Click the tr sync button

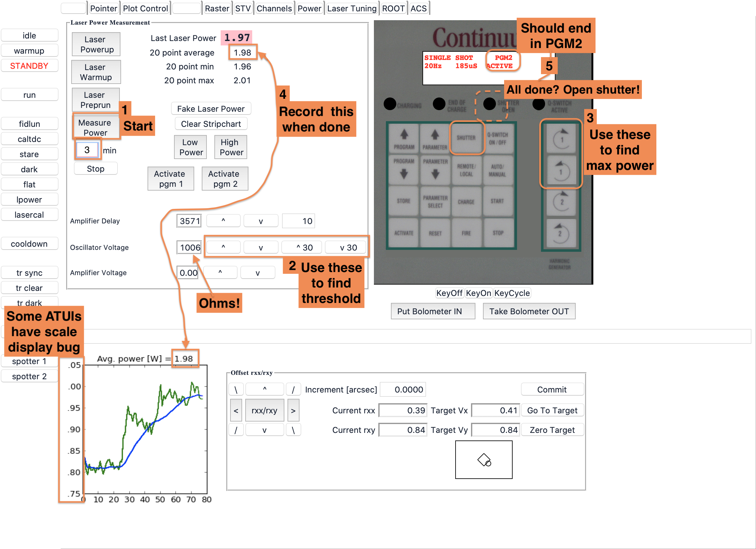tap(29, 273)
